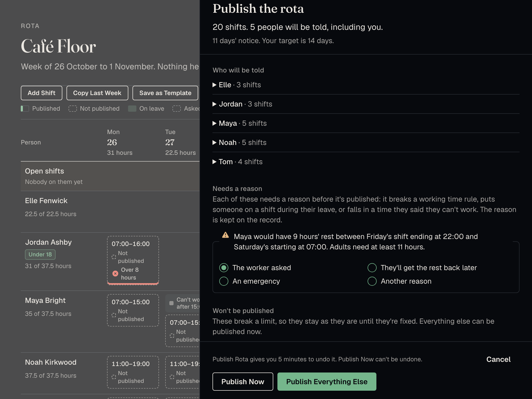Click the Published legend swatch

click(25, 109)
